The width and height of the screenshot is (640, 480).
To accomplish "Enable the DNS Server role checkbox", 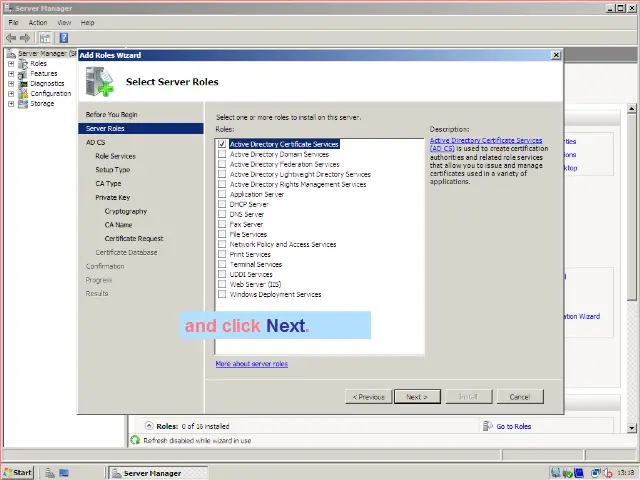I will (222, 214).
